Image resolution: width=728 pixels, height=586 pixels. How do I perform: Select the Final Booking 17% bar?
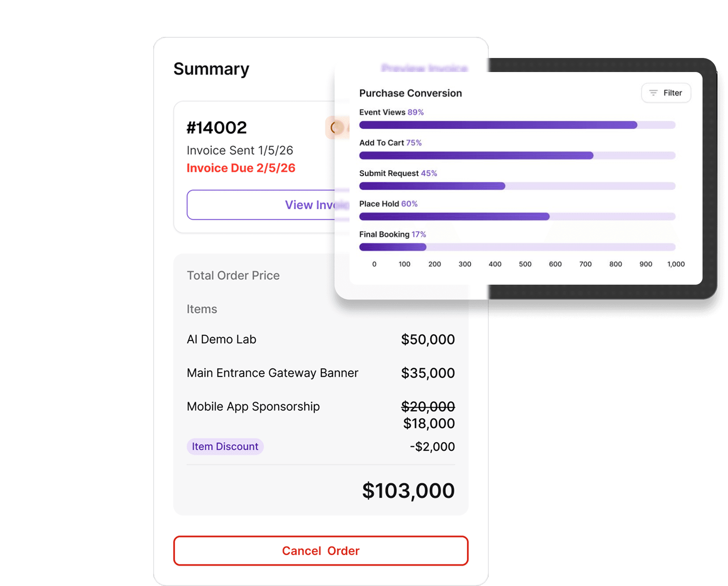click(392, 247)
